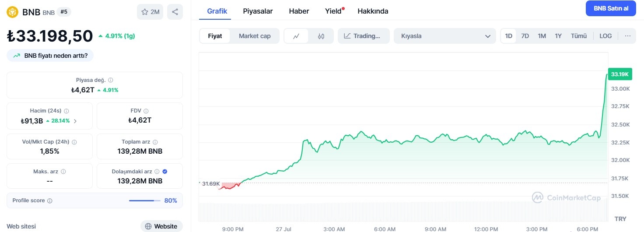This screenshot has width=644, height=232.
Task: Open the share icon button
Action: (175, 12)
